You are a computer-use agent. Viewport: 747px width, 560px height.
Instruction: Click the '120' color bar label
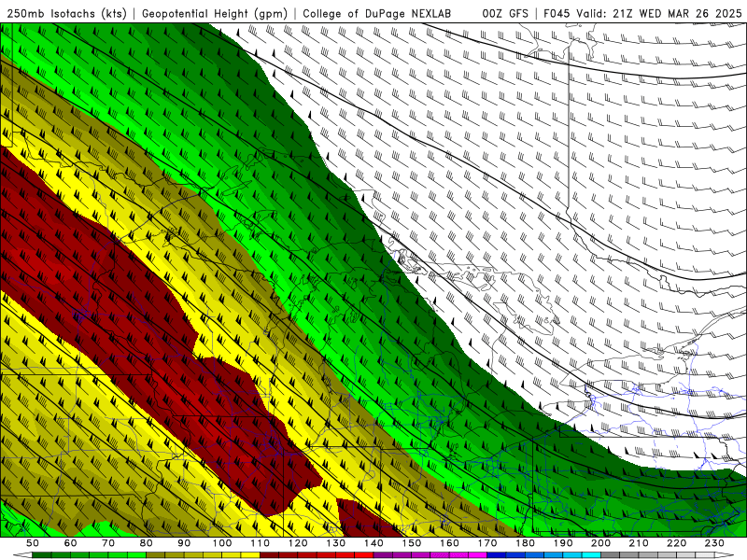click(298, 543)
